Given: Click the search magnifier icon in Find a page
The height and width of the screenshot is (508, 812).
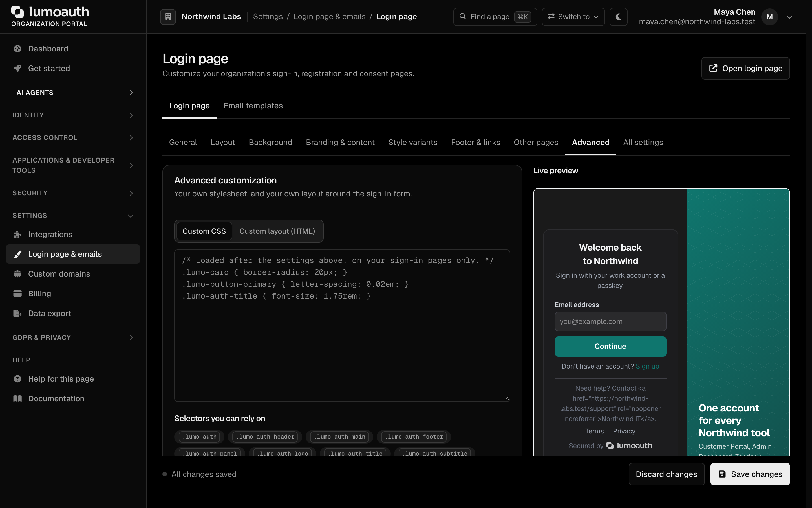Looking at the screenshot, I should [x=463, y=16].
